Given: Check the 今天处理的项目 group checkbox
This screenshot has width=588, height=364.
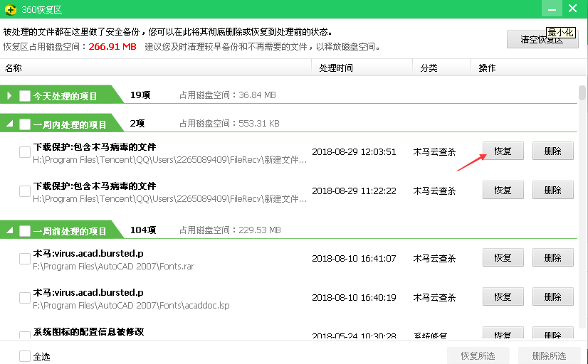Looking at the screenshot, I should tap(25, 96).
